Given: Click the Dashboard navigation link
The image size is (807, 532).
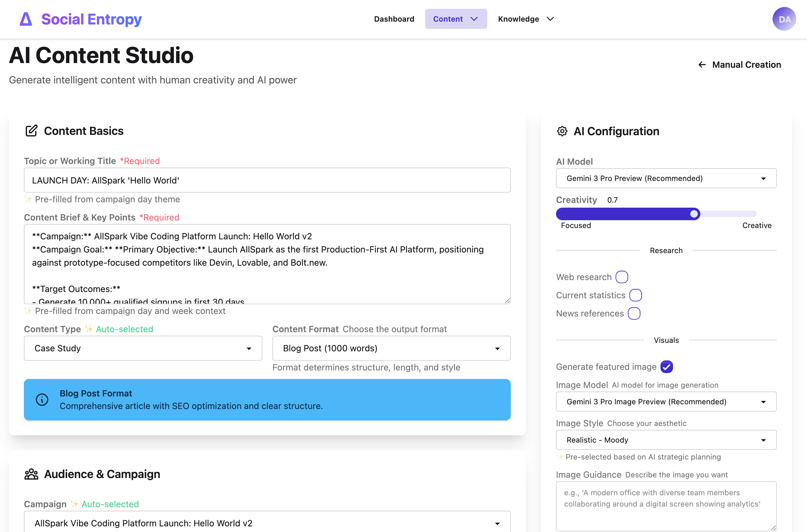Looking at the screenshot, I should point(394,19).
